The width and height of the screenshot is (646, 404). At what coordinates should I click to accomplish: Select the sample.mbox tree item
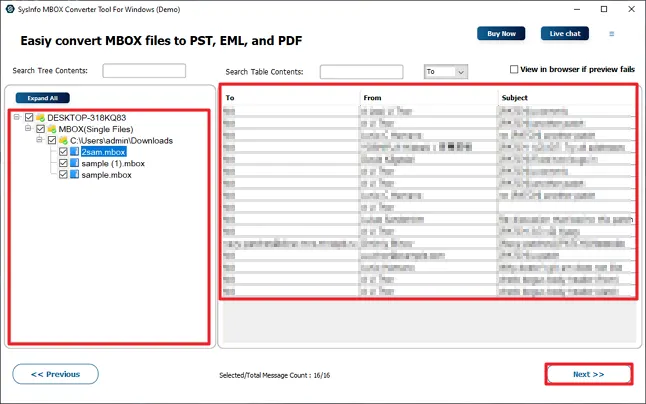(106, 175)
